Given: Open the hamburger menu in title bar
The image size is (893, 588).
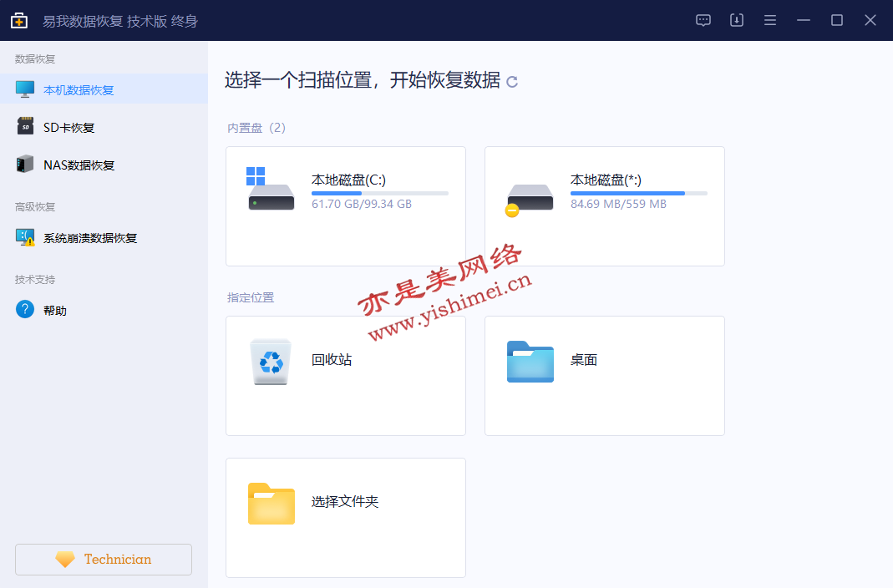Looking at the screenshot, I should pyautogui.click(x=770, y=20).
